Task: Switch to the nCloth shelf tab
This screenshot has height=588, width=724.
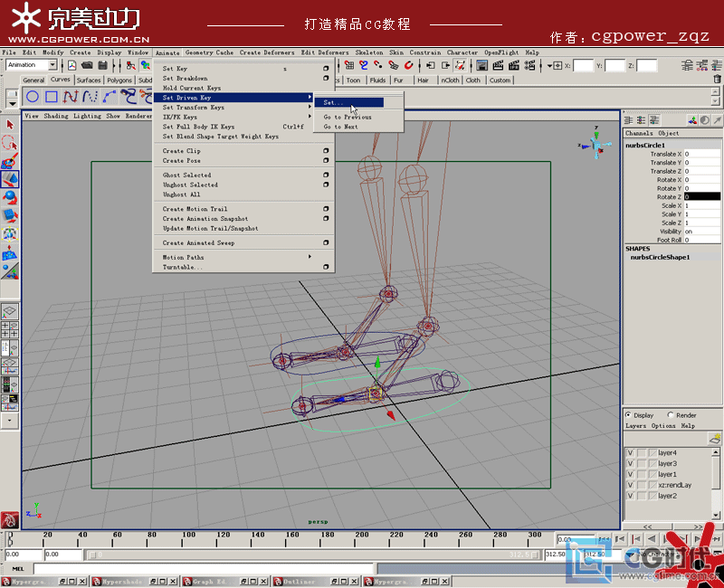Action: [x=450, y=81]
